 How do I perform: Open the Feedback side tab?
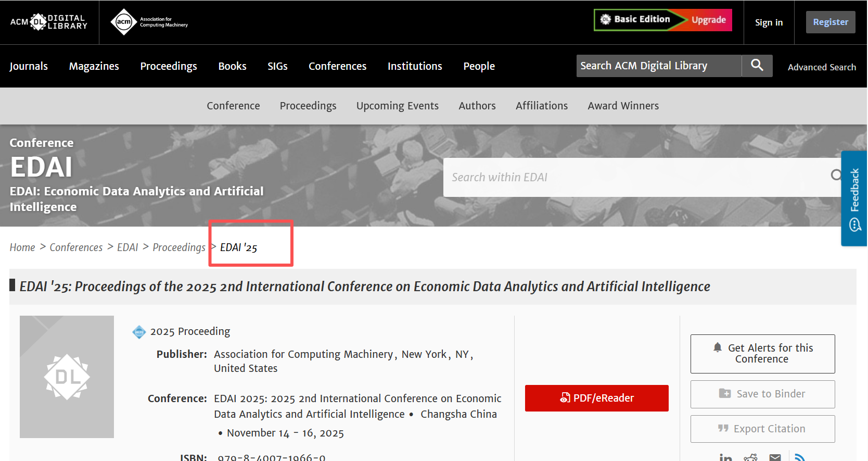click(x=854, y=198)
